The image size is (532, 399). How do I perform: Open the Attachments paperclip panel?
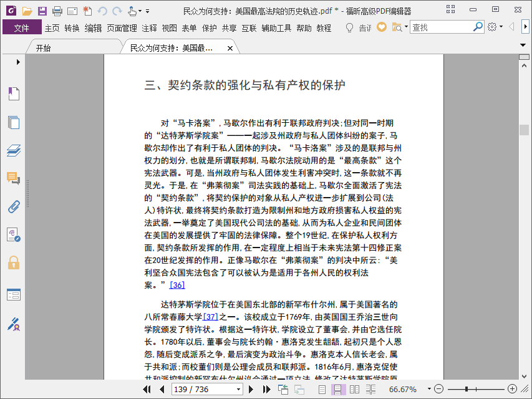(x=14, y=206)
